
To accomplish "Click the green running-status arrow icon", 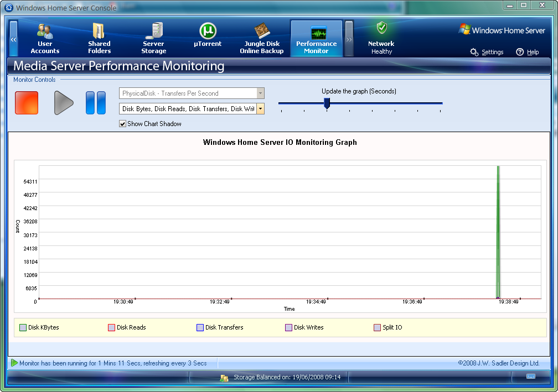I will click(x=14, y=363).
